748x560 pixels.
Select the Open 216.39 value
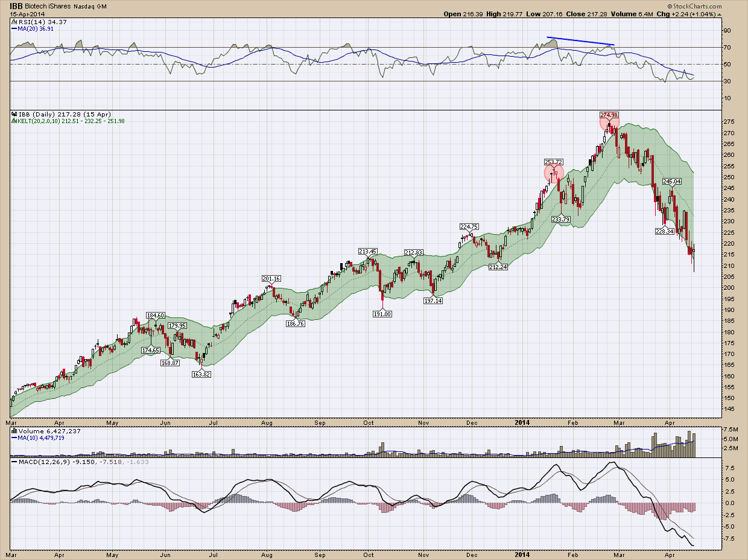click(463, 14)
